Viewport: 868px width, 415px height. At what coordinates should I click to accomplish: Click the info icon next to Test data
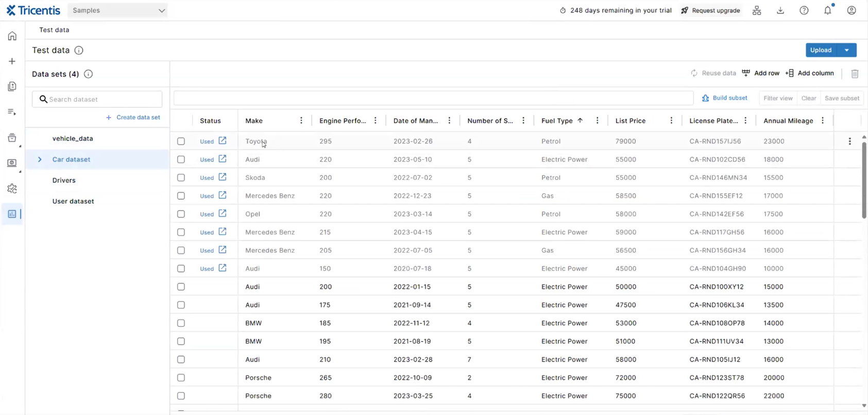[79, 51]
